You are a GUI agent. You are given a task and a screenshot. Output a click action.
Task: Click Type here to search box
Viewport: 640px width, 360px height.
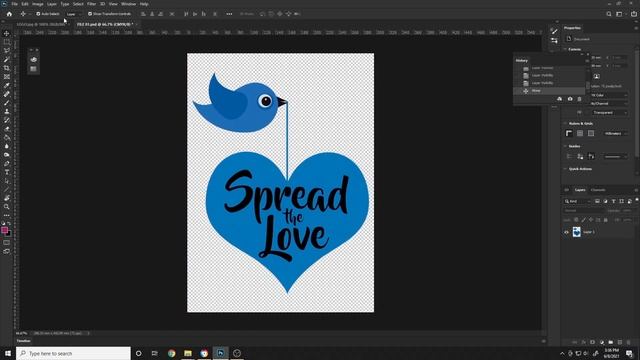point(73,353)
